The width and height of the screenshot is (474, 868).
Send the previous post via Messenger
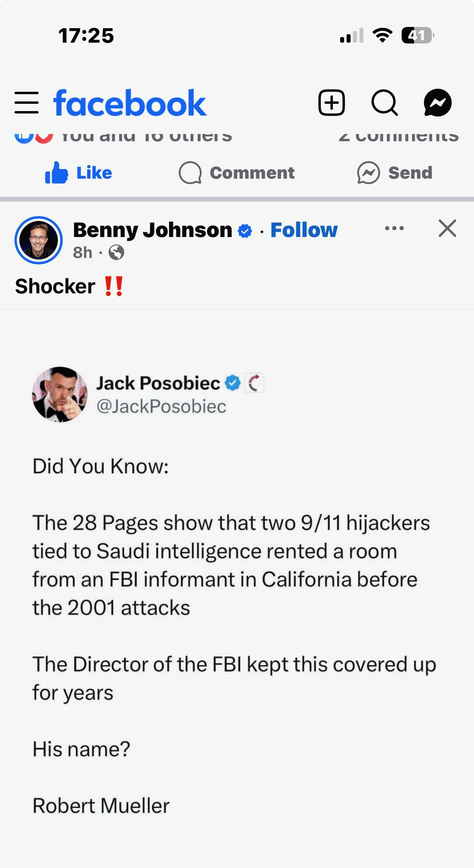pyautogui.click(x=395, y=173)
